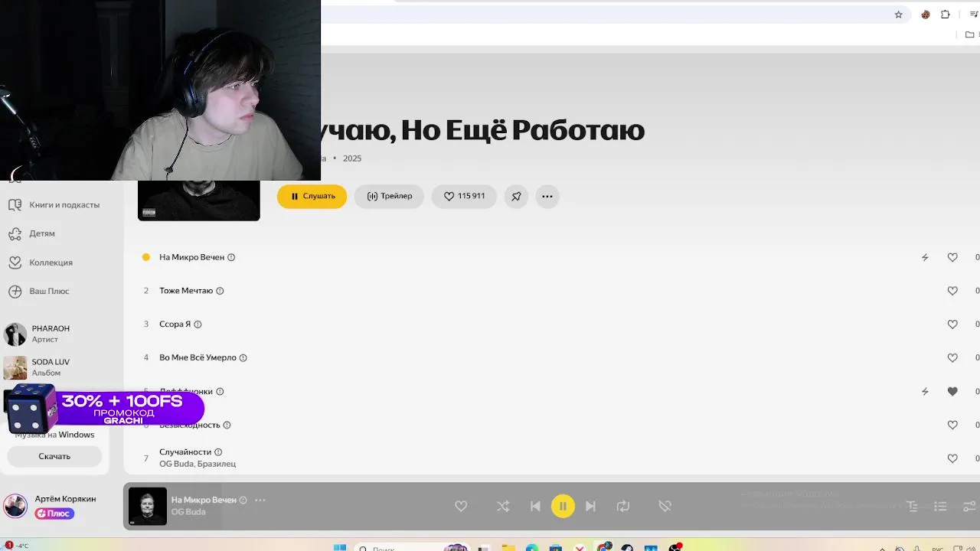Open the info icon next to Случайности

coord(218,452)
